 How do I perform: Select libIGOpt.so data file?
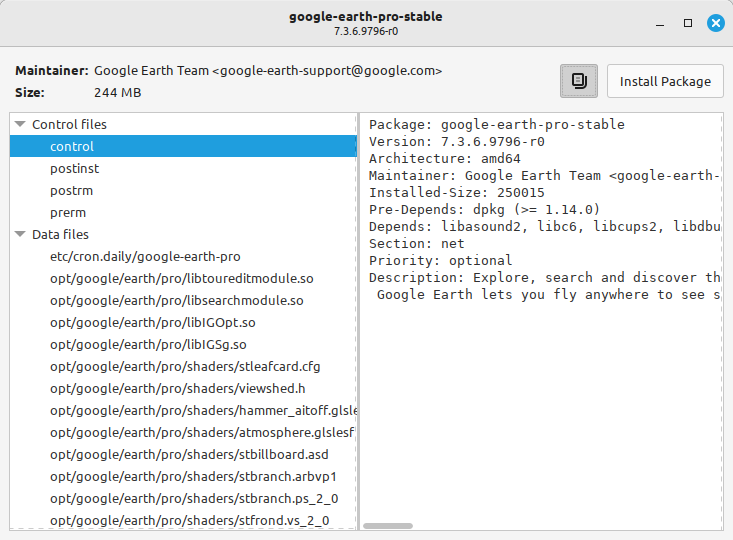click(x=183, y=322)
